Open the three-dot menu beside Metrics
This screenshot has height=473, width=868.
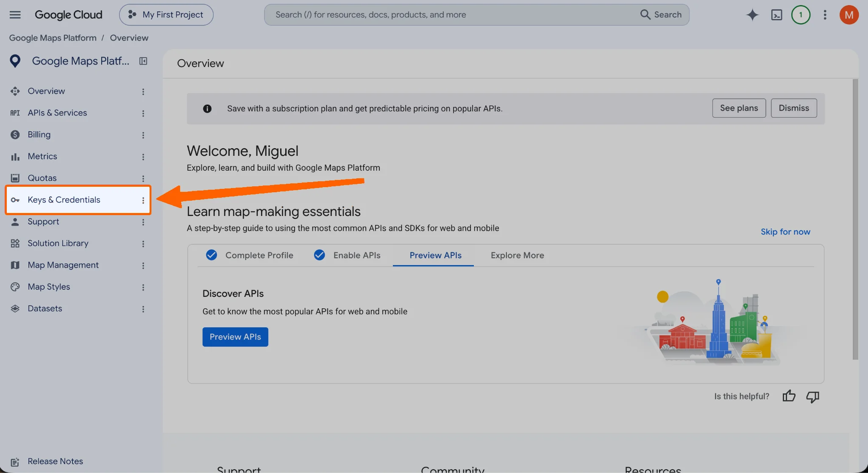point(143,157)
